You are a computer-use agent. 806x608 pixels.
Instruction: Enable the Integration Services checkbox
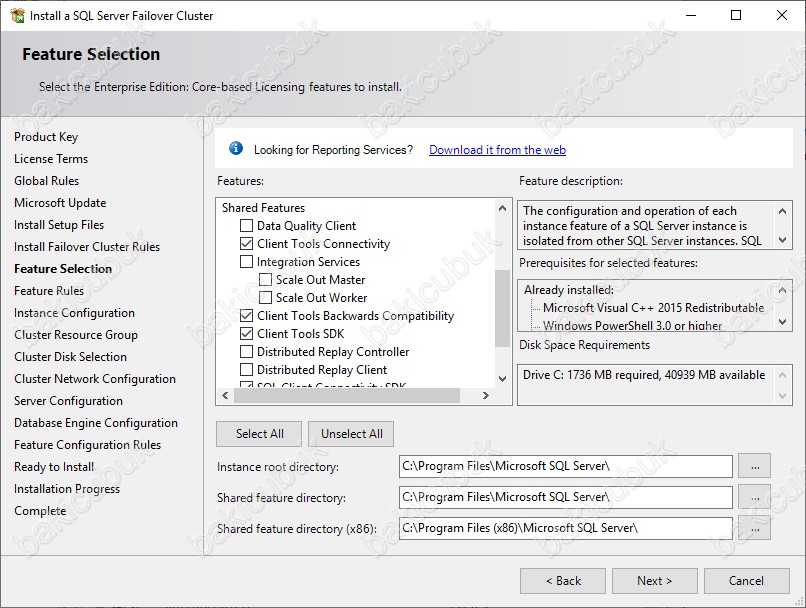246,262
